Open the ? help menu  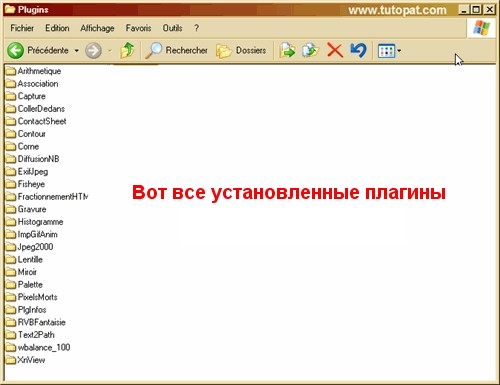pyautogui.click(x=196, y=28)
